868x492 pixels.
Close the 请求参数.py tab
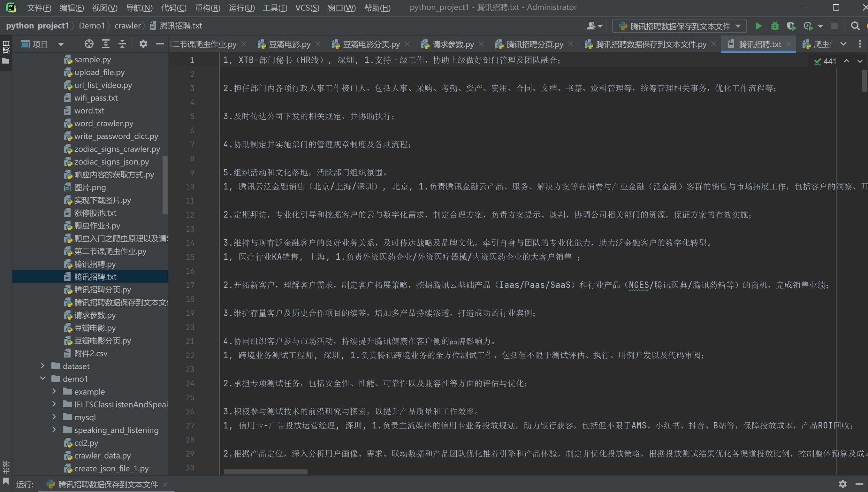[x=481, y=44]
